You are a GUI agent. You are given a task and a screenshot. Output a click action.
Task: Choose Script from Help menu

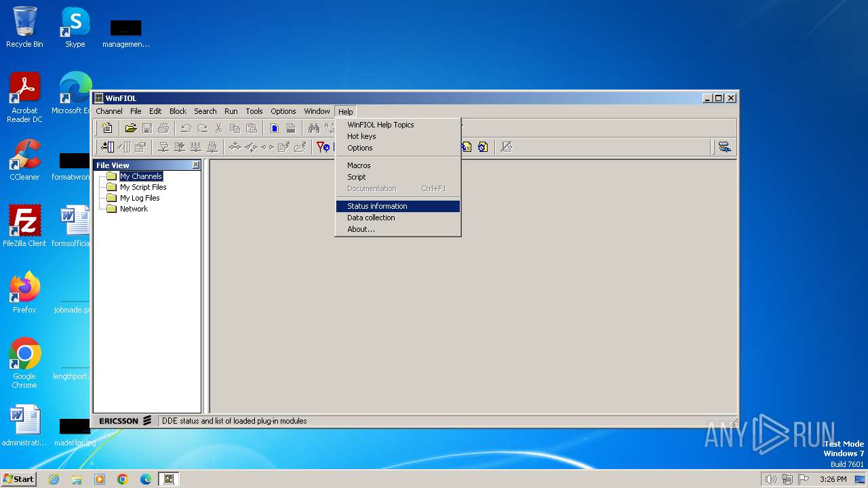pos(398,177)
